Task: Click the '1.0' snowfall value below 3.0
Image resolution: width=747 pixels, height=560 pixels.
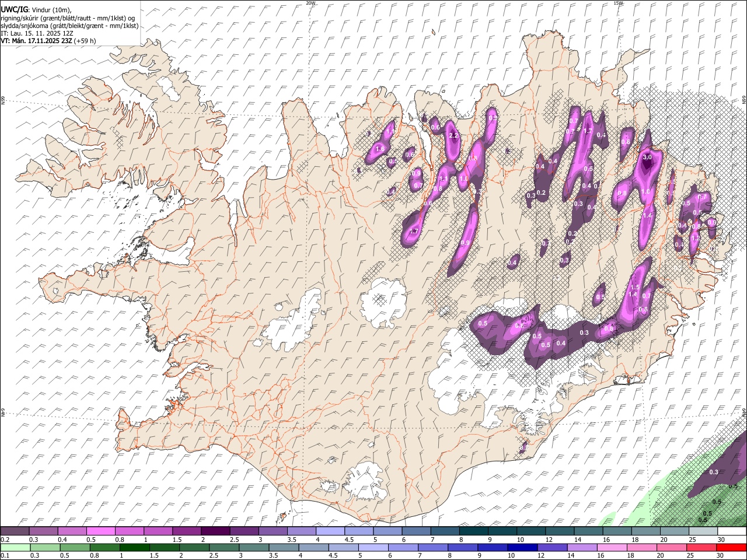Action: pos(645,191)
